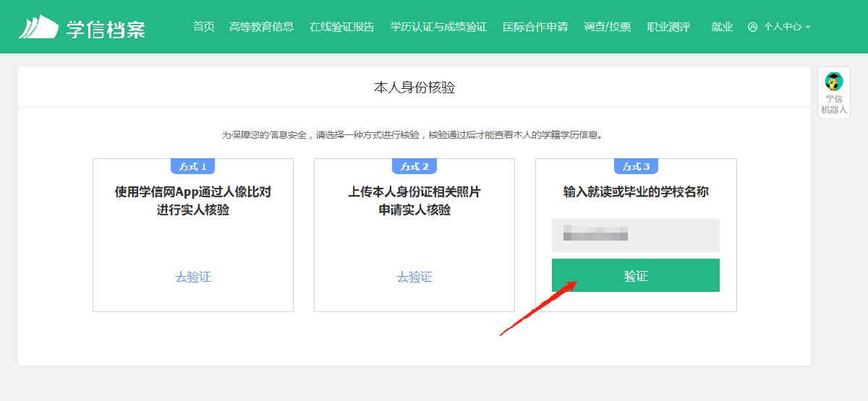Click the 方式 1 badge label

point(193,166)
